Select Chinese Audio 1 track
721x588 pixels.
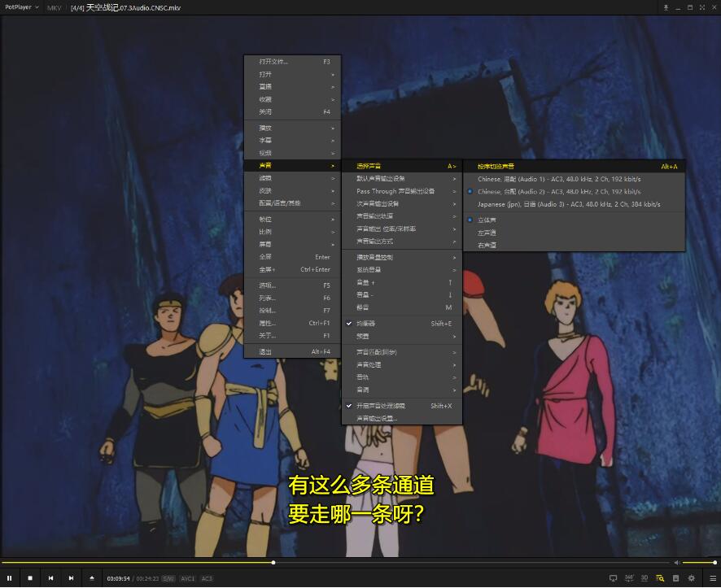(x=558, y=179)
